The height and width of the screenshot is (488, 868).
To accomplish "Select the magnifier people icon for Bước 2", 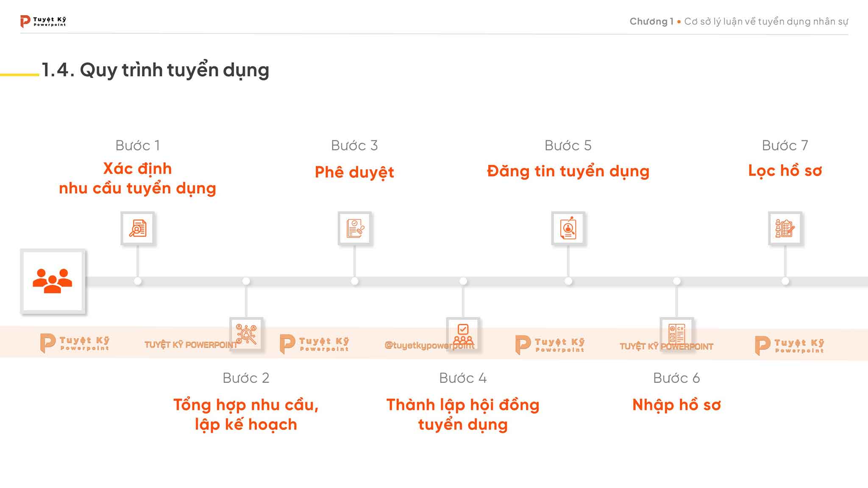I will click(246, 334).
